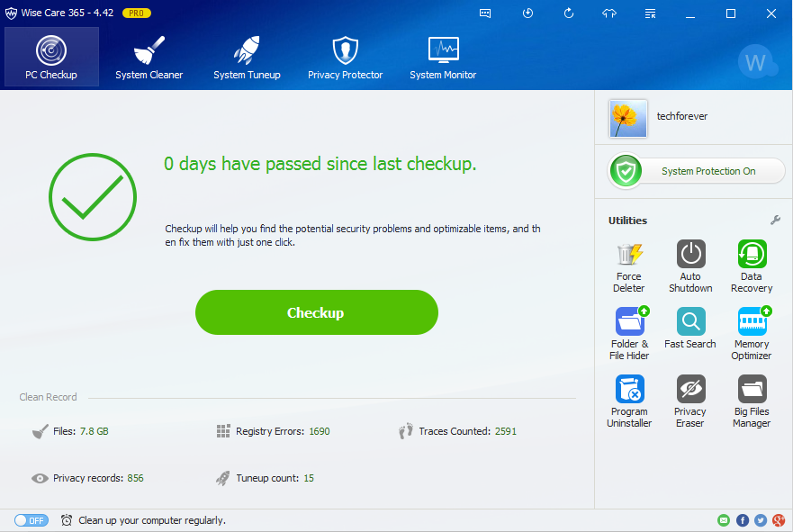Screen dimensions: 793x532
Task: Click the yellow PRO badge
Action: (x=137, y=14)
